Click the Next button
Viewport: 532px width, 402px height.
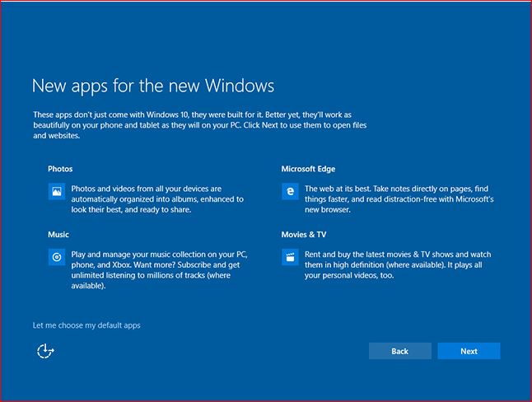tap(469, 351)
